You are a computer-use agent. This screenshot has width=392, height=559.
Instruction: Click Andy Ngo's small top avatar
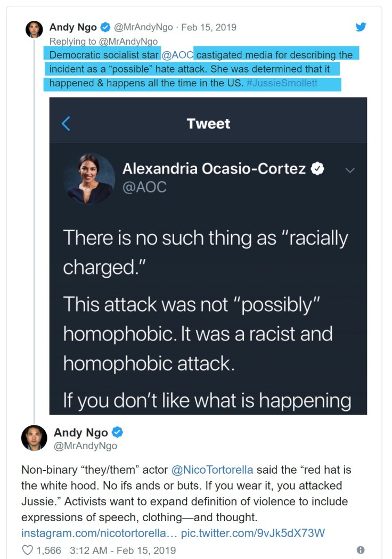[x=34, y=30]
